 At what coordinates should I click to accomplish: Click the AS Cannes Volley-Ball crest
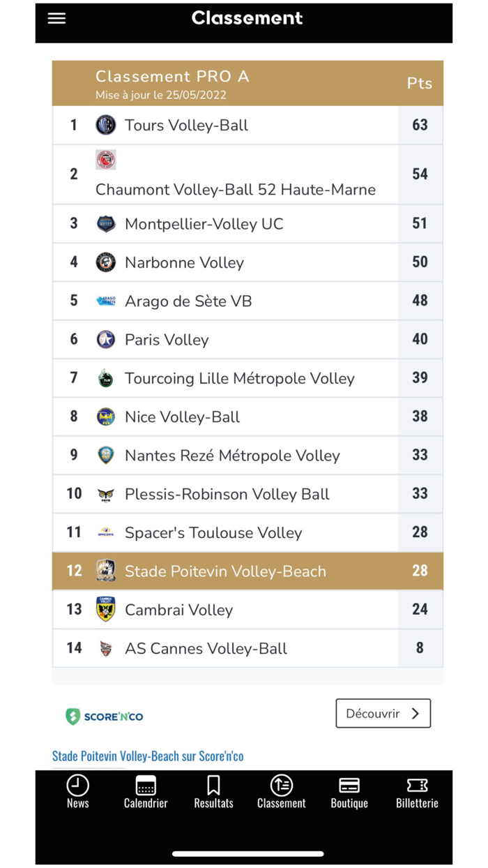point(105,648)
